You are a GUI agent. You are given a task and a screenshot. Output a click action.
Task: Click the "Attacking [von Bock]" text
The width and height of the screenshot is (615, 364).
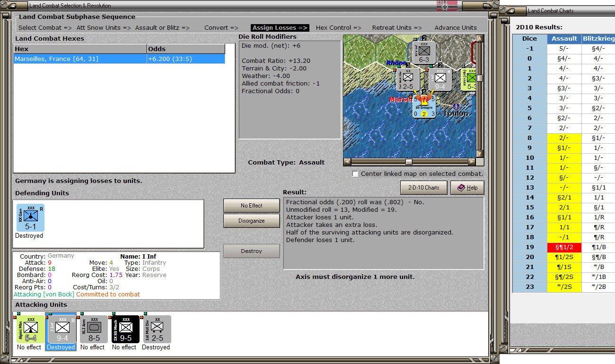pos(44,295)
